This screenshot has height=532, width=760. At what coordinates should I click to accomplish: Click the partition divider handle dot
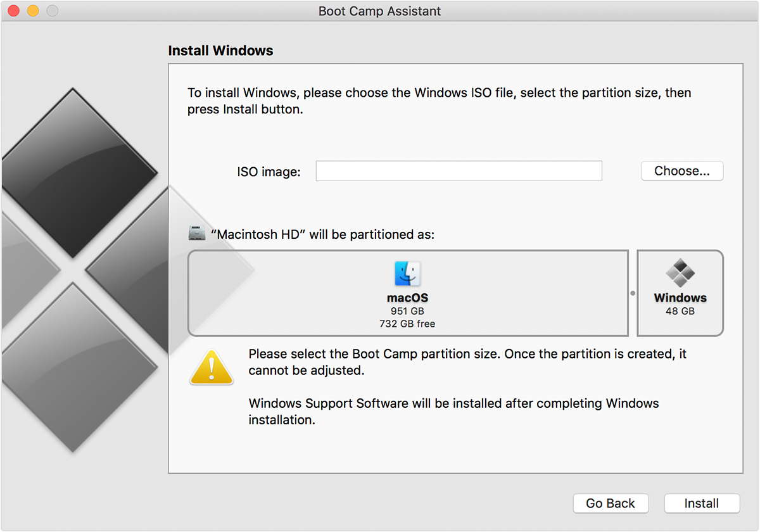(x=632, y=293)
